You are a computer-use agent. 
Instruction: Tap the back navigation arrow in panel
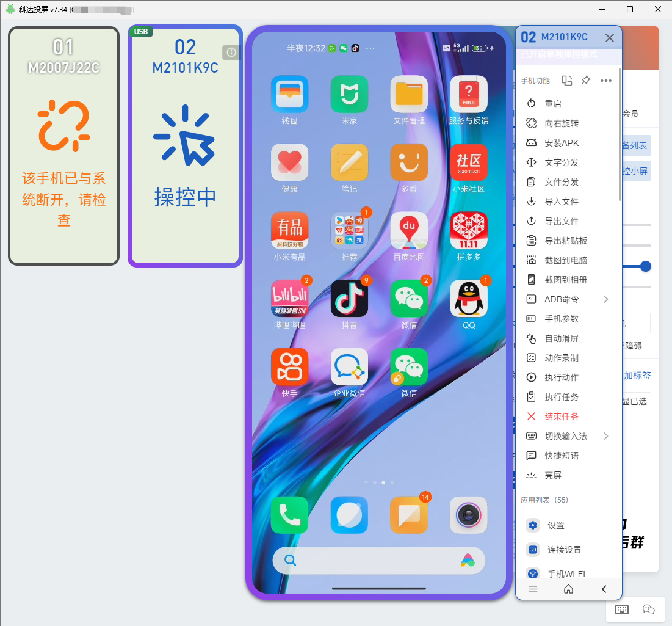point(604,589)
